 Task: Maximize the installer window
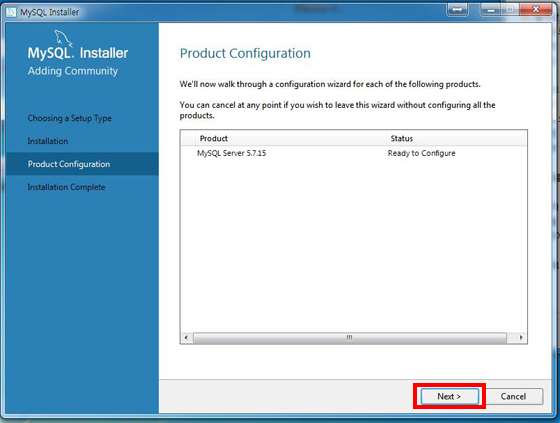point(511,10)
